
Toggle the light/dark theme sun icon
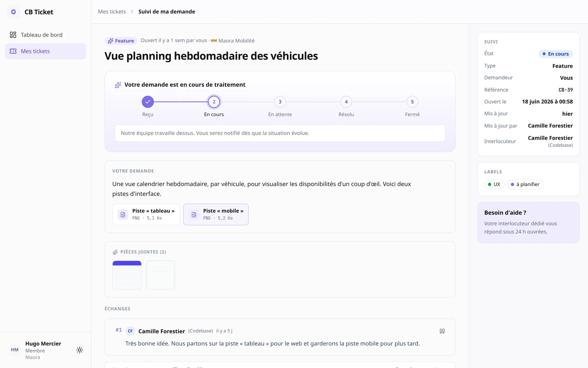tap(80, 350)
